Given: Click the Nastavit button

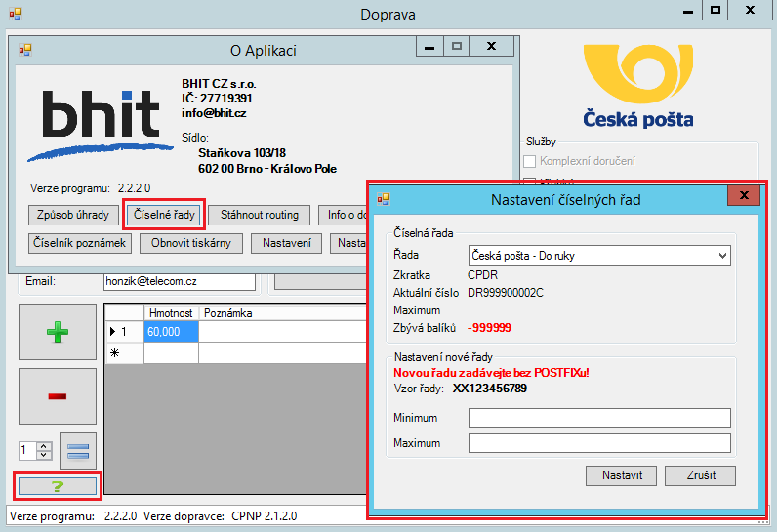Looking at the screenshot, I should (x=622, y=475).
